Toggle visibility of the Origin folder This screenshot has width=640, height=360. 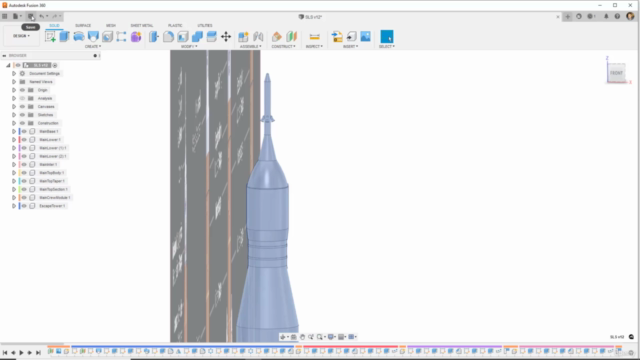[x=22, y=90]
